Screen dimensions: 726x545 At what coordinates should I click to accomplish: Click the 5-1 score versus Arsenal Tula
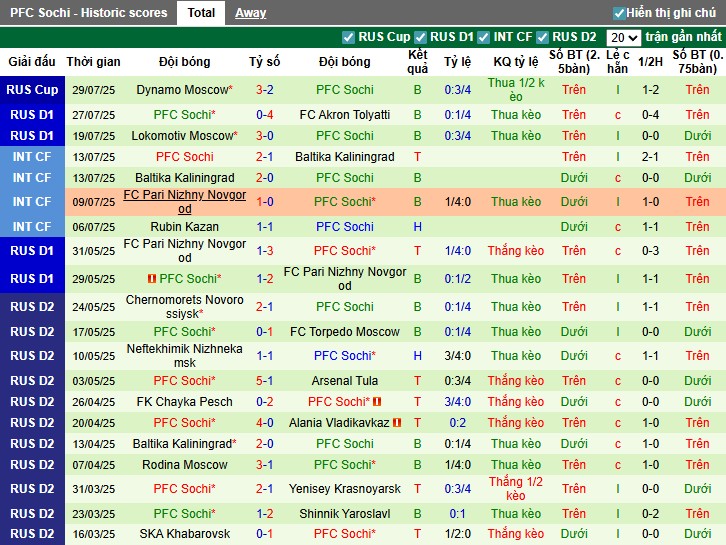point(265,381)
